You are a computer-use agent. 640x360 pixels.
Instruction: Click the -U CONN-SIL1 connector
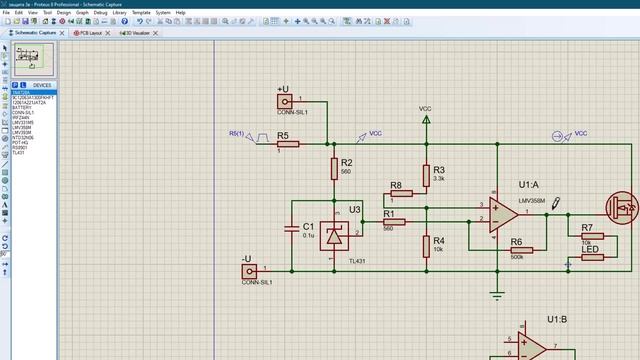(249, 271)
